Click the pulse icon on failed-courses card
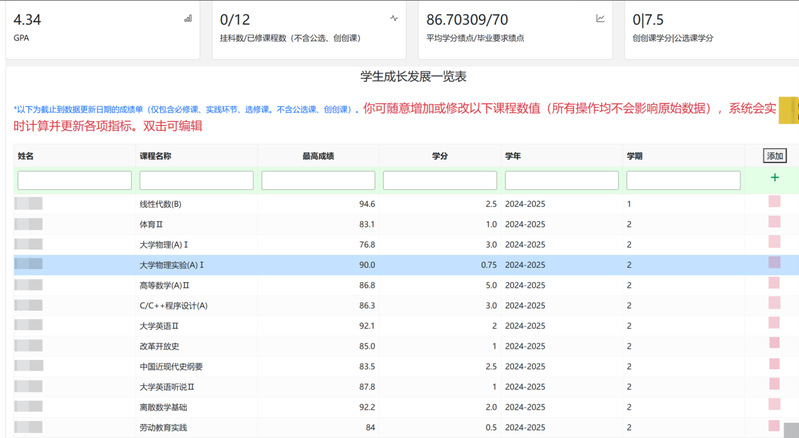This screenshot has height=438, width=799. 394,19
